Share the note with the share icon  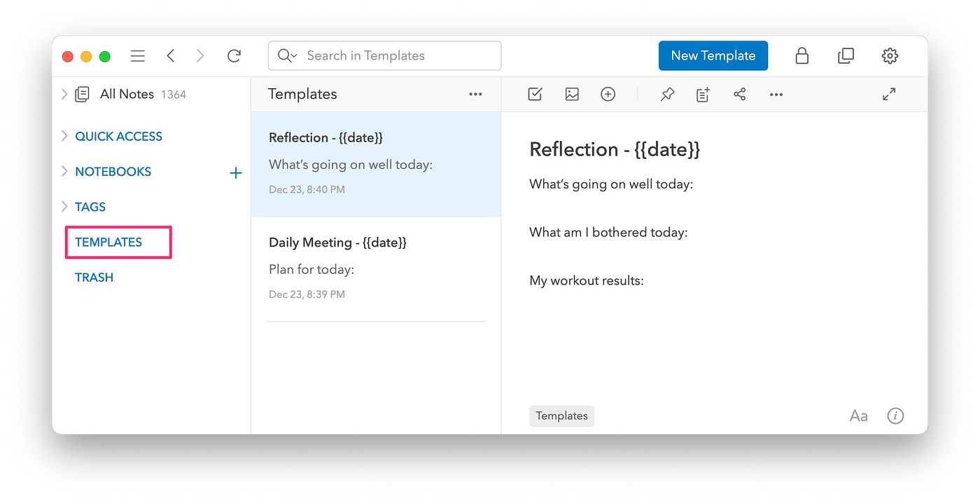(x=740, y=94)
